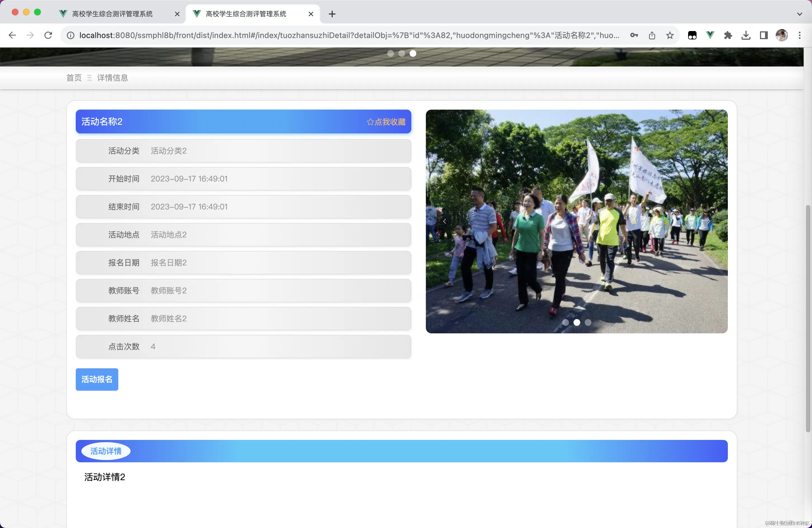Screen dimensions: 812x528
Task: Go to 首页 breadcrumb link
Action: pyautogui.click(x=74, y=78)
